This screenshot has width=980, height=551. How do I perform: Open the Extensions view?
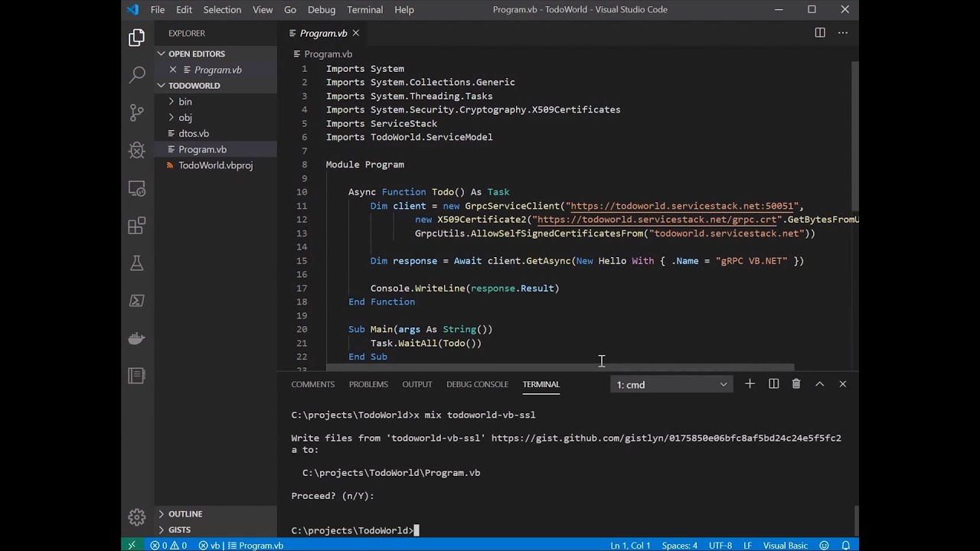[137, 225]
